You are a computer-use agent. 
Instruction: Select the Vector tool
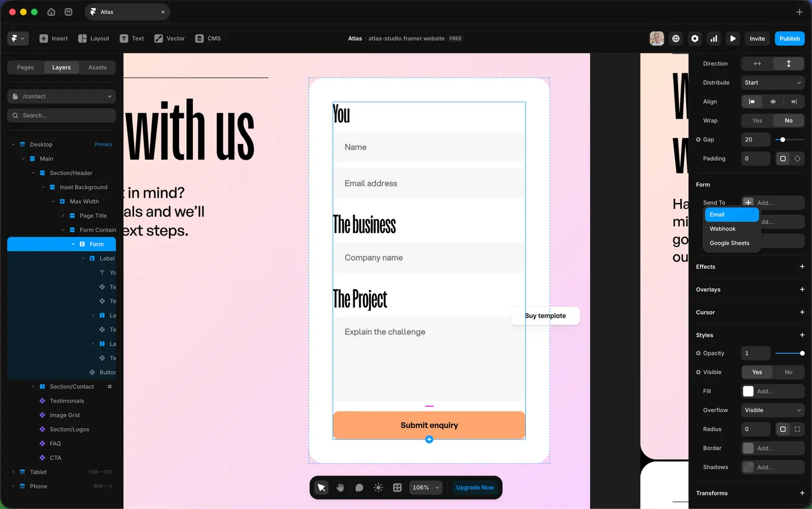click(x=170, y=39)
